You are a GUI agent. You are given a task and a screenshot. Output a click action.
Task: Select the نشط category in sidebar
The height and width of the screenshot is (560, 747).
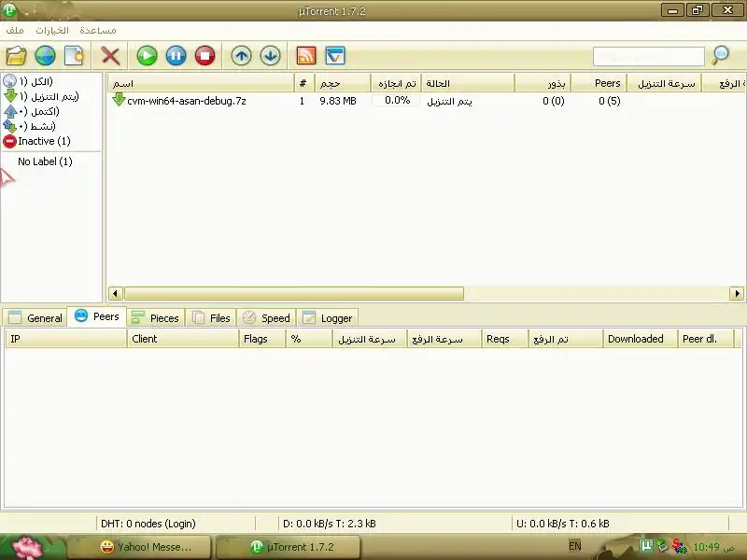30,126
